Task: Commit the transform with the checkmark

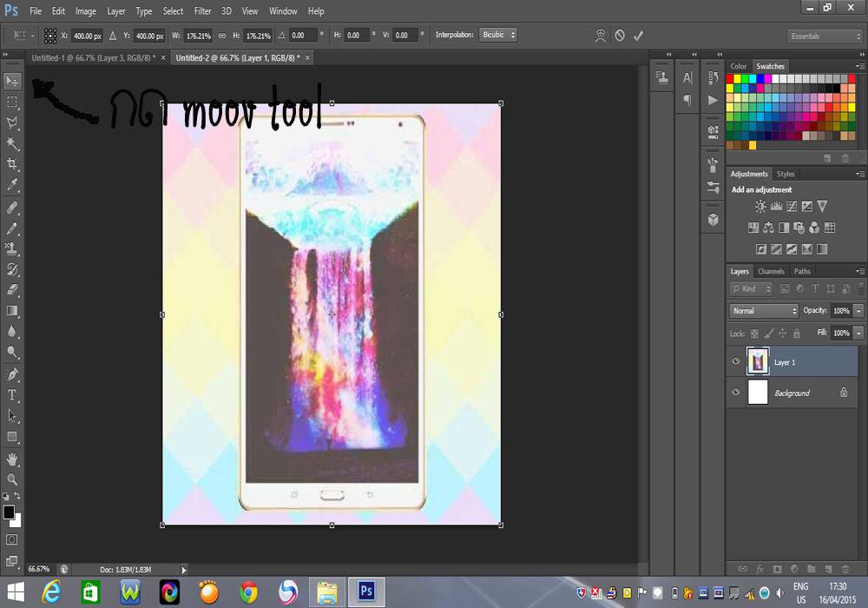Action: click(639, 36)
